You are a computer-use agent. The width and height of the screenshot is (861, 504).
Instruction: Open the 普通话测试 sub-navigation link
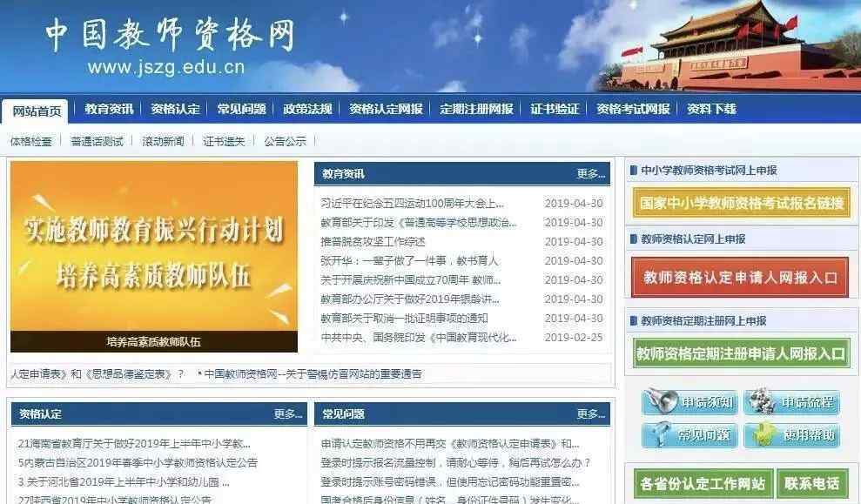(x=97, y=141)
